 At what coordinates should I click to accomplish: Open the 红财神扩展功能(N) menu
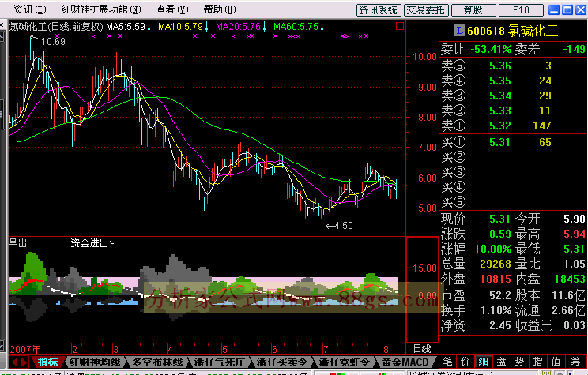click(x=101, y=9)
